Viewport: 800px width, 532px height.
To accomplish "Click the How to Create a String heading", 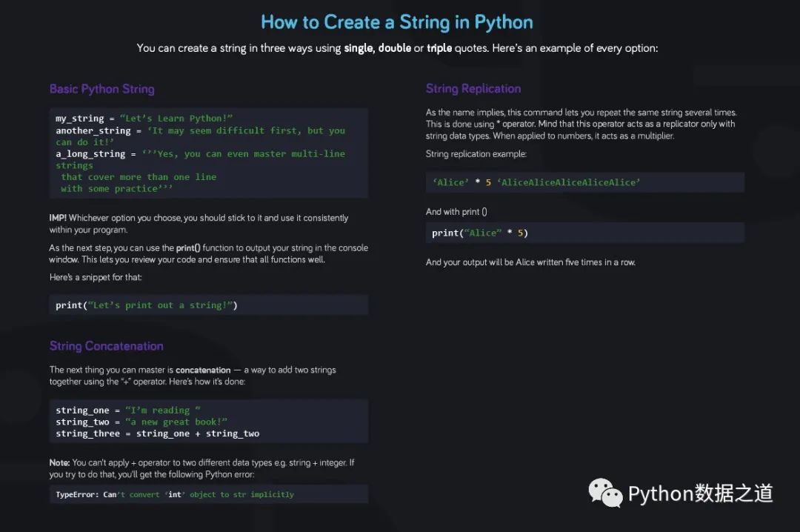I will click(x=397, y=22).
